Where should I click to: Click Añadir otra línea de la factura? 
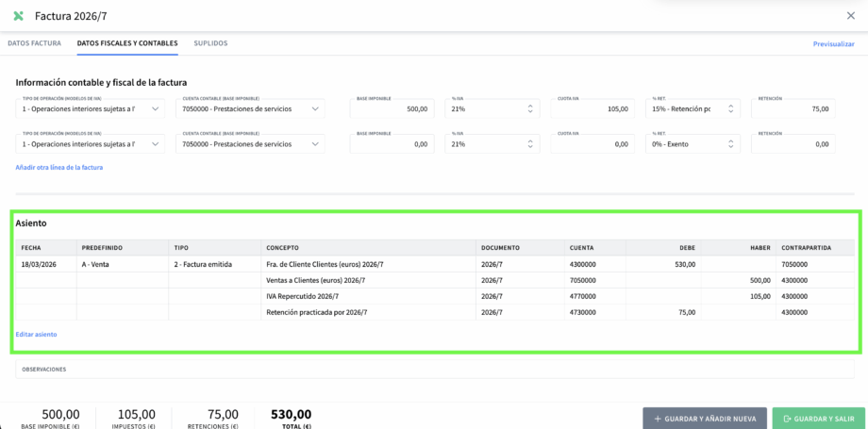(58, 168)
